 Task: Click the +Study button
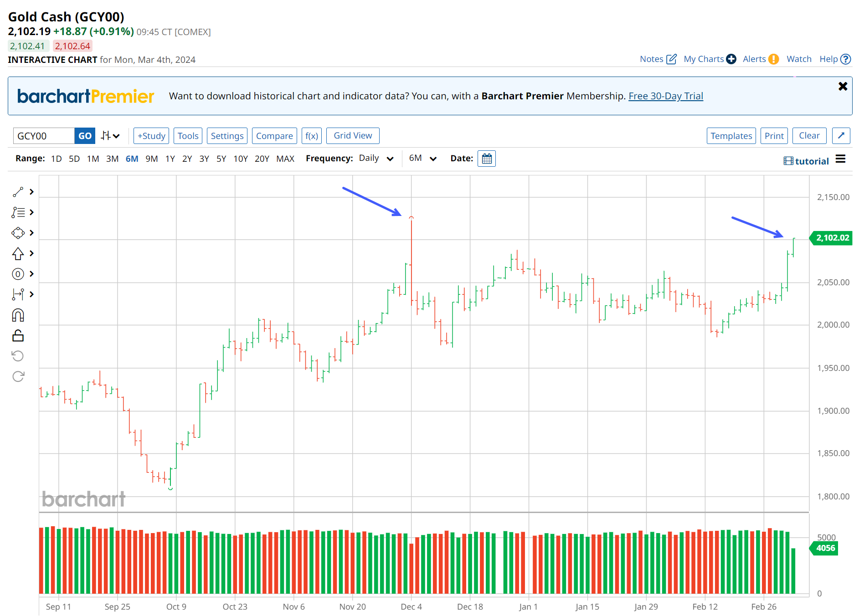(x=151, y=136)
